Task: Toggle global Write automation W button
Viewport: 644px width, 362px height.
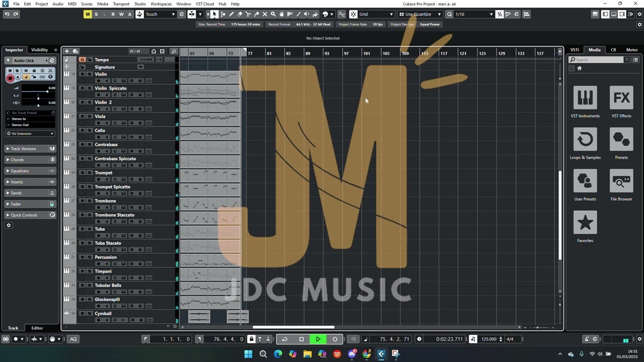Action: pyautogui.click(x=121, y=14)
